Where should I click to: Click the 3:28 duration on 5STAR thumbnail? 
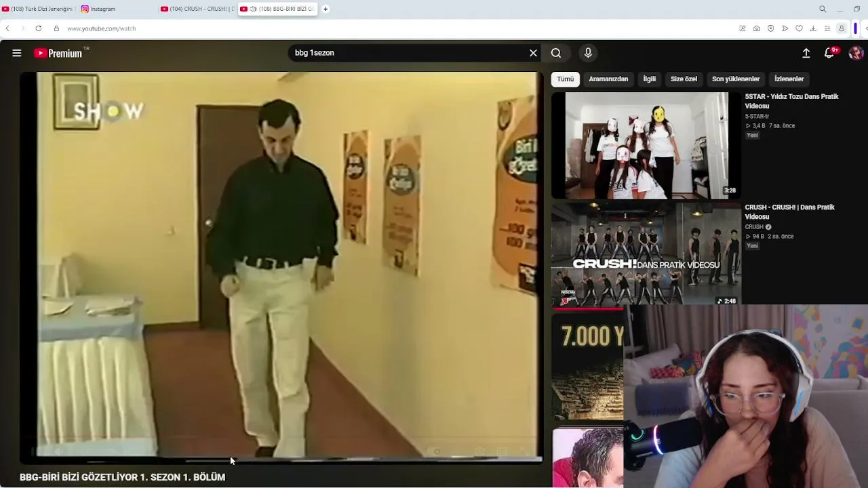pyautogui.click(x=730, y=190)
